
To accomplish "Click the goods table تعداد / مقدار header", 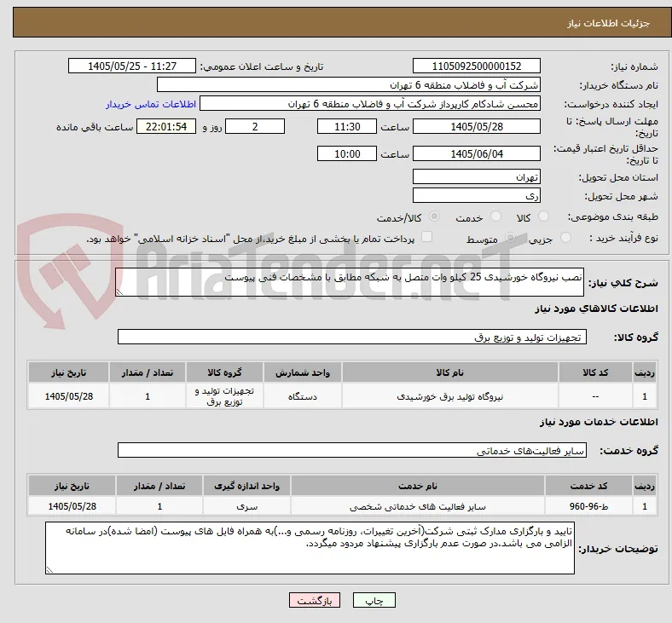I will [x=148, y=372].
